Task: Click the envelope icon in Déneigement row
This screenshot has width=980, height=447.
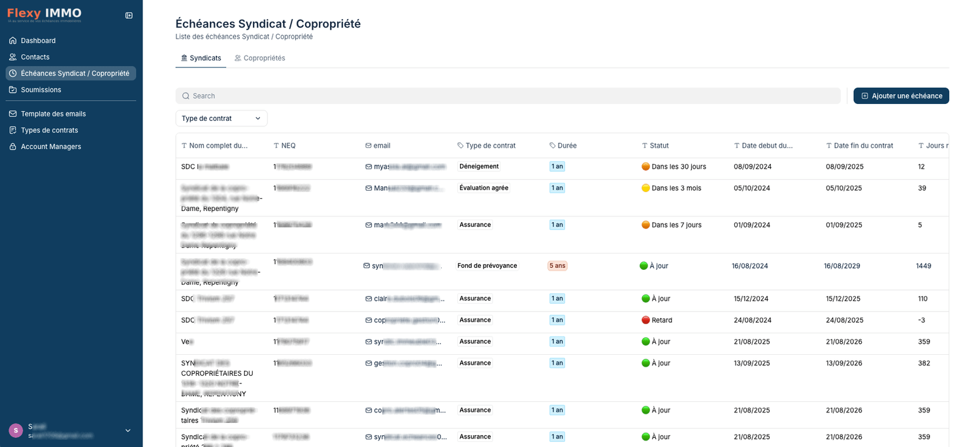Action: (368, 167)
